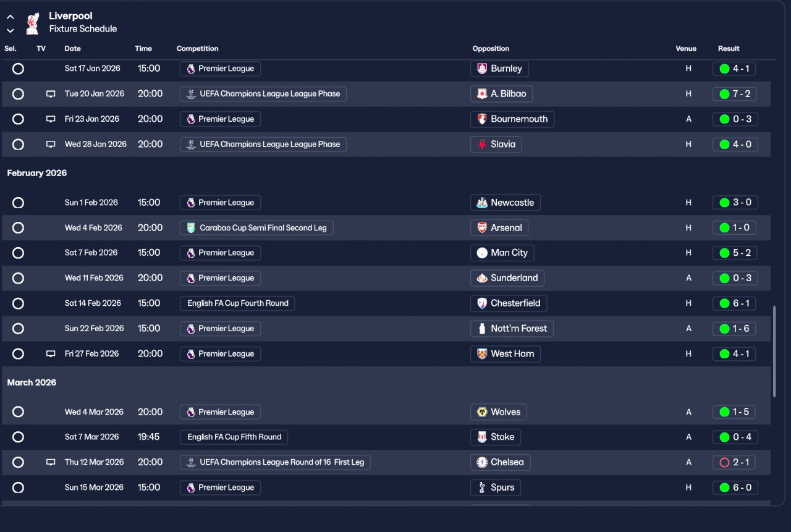This screenshot has height=532, width=791.
Task: Select the Stoke fixture radio button
Action: [x=18, y=437]
